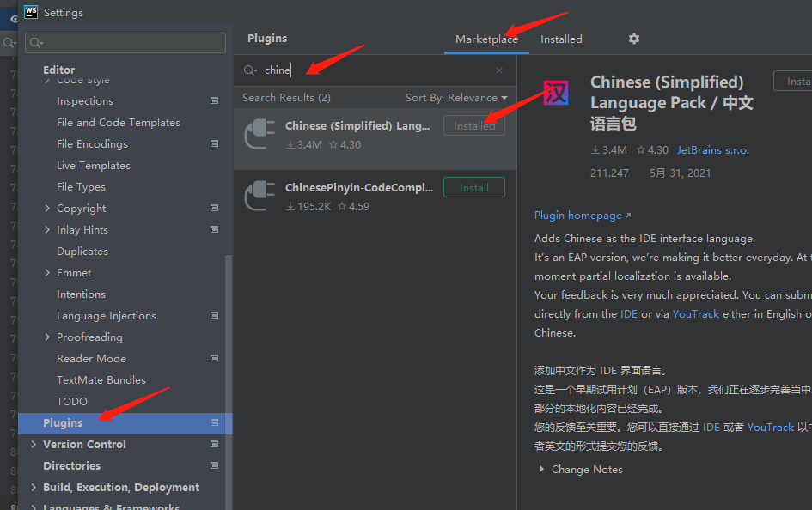This screenshot has width=812, height=510.
Task: Open plugin options via the gear icon
Action: tap(633, 39)
